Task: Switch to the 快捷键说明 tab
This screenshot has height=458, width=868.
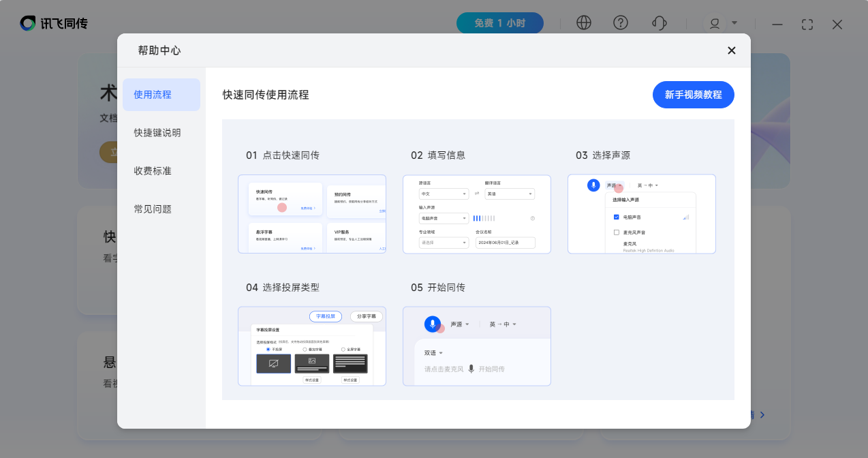Action: [x=157, y=133]
